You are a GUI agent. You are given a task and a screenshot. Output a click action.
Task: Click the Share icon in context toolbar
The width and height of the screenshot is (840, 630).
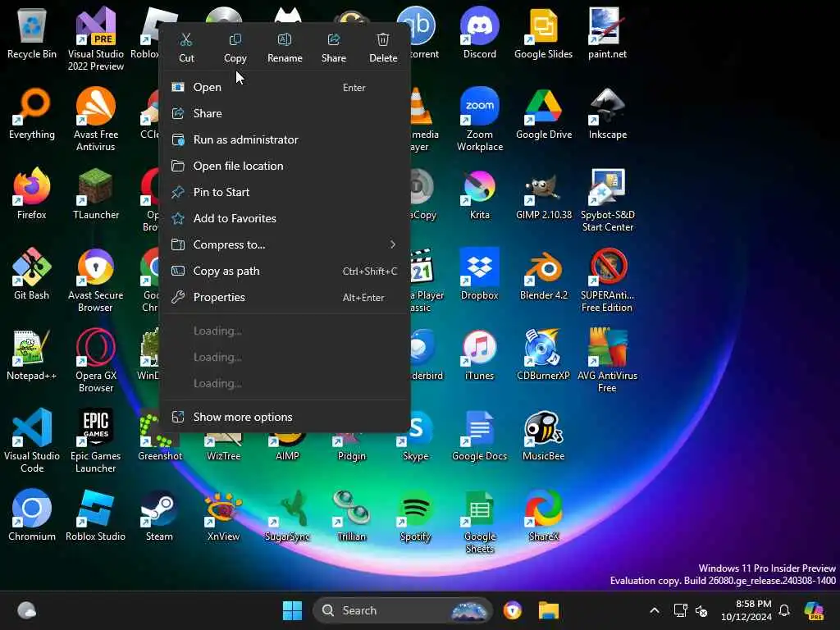coord(334,48)
